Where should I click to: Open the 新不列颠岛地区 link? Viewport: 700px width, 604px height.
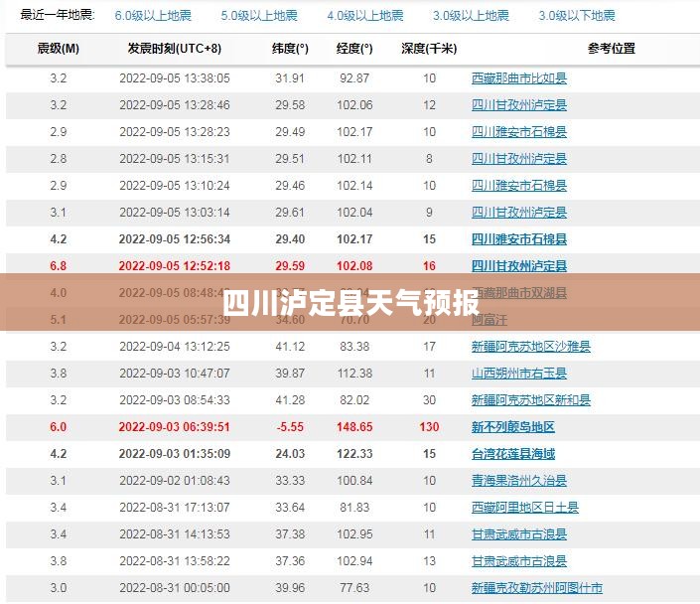pyautogui.click(x=513, y=427)
